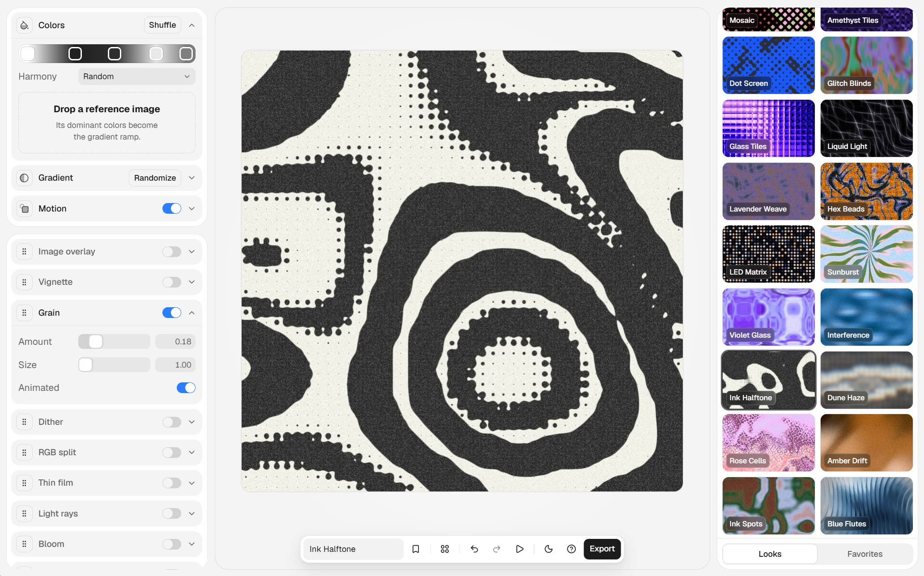Select the Amber Drift look thumbnail
The height and width of the screenshot is (576, 924).
867,443
